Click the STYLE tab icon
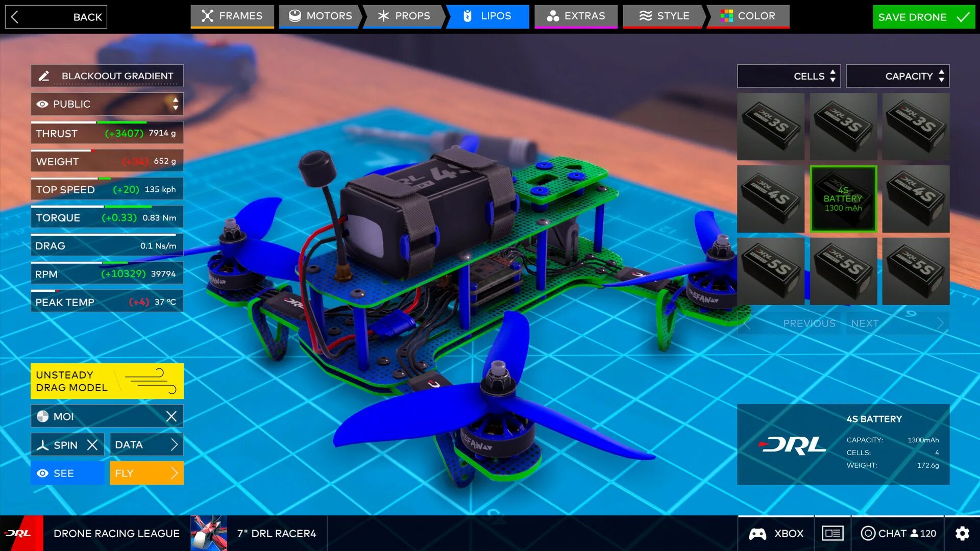The image size is (980, 551). [x=643, y=15]
